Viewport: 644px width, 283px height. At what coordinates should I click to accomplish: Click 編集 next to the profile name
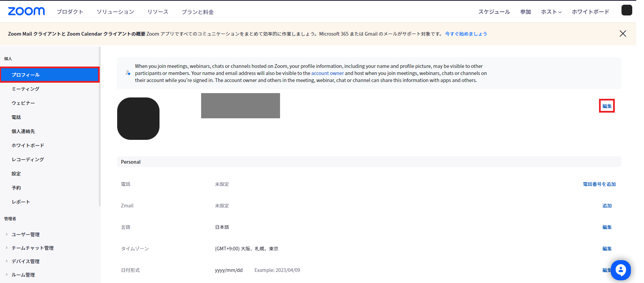[x=607, y=106]
